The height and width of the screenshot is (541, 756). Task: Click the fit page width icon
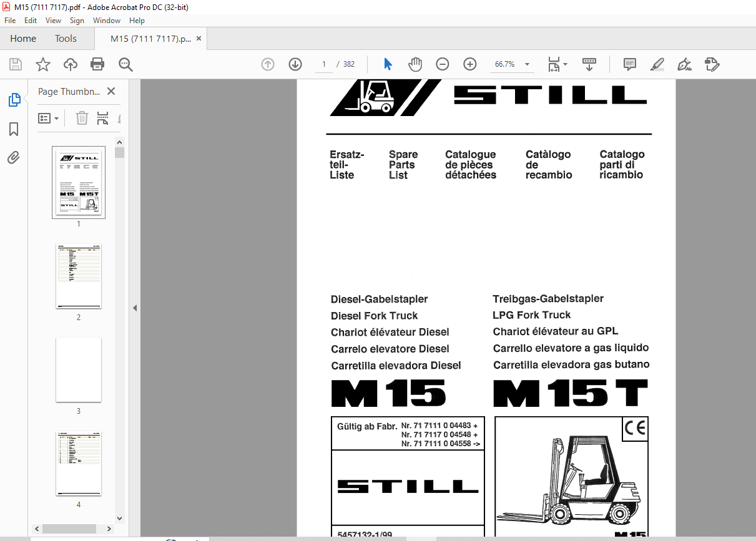[x=554, y=64]
